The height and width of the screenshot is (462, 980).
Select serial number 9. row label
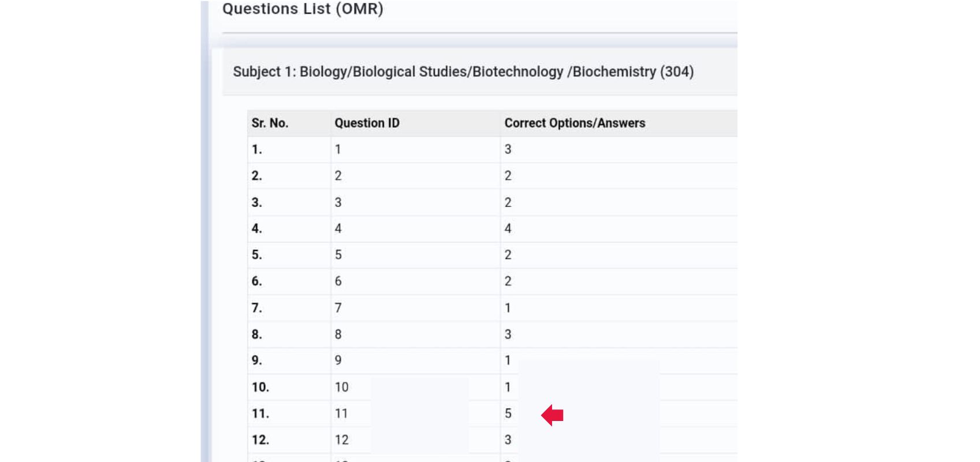tap(257, 360)
